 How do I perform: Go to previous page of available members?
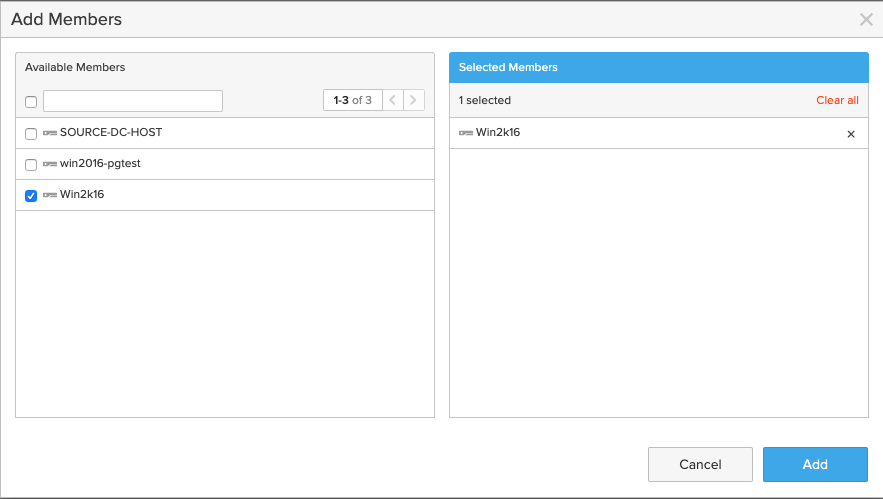tap(393, 100)
